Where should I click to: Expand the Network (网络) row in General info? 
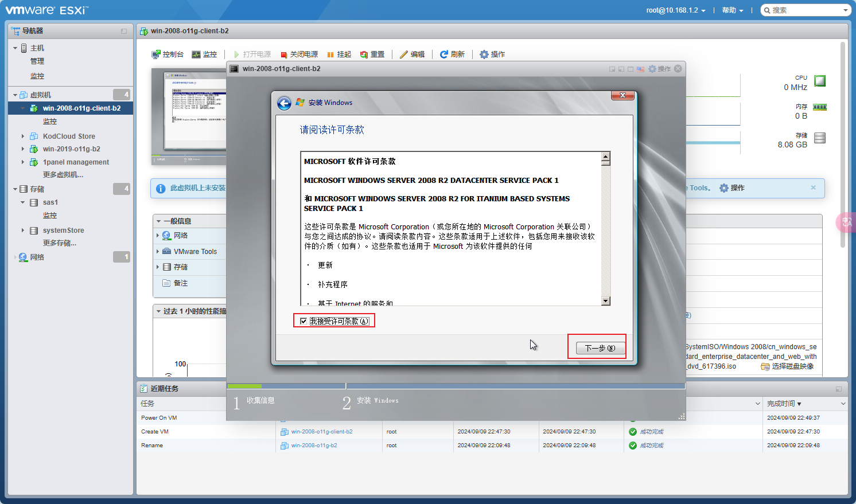click(158, 236)
